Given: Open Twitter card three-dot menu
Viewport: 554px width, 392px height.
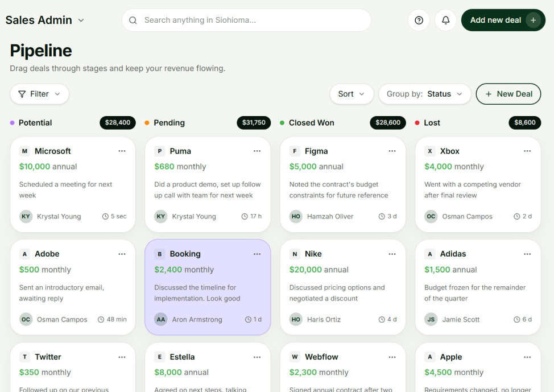Looking at the screenshot, I should pyautogui.click(x=122, y=357).
